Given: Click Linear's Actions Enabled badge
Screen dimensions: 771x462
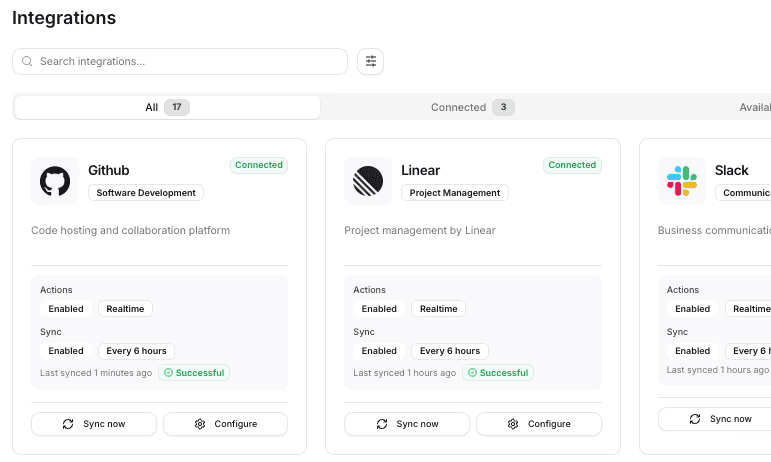Looking at the screenshot, I should point(379,309).
